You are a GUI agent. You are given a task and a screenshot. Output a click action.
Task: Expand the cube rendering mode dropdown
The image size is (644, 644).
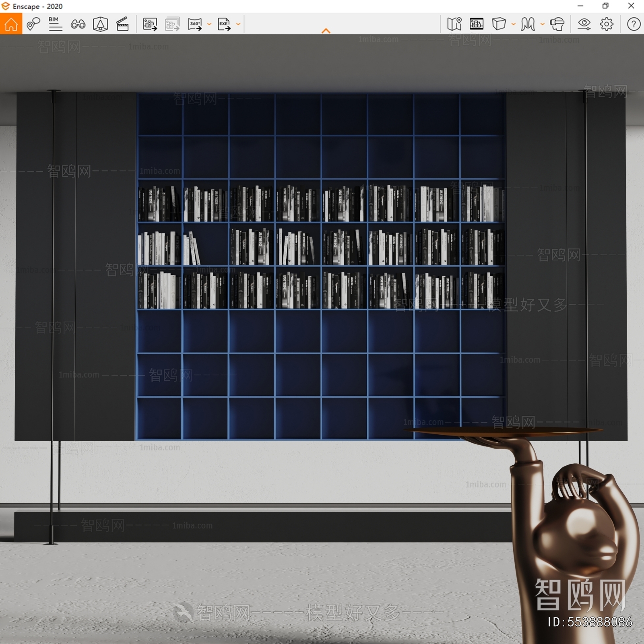point(514,24)
